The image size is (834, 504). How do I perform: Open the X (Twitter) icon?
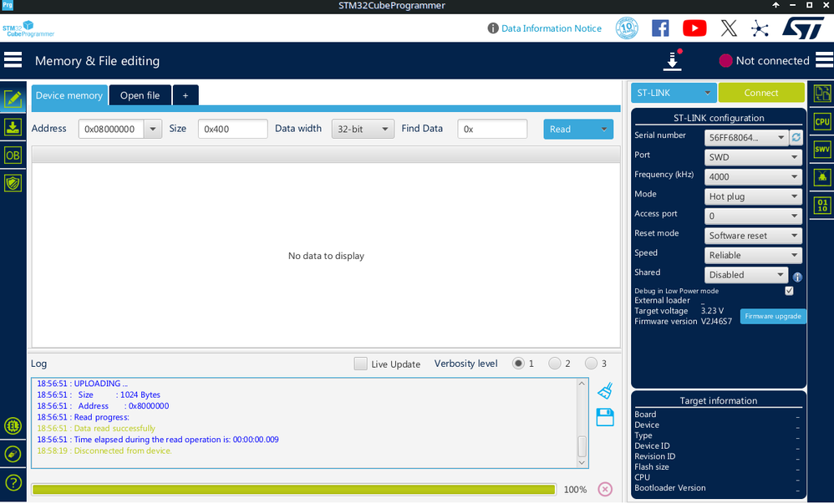point(729,28)
